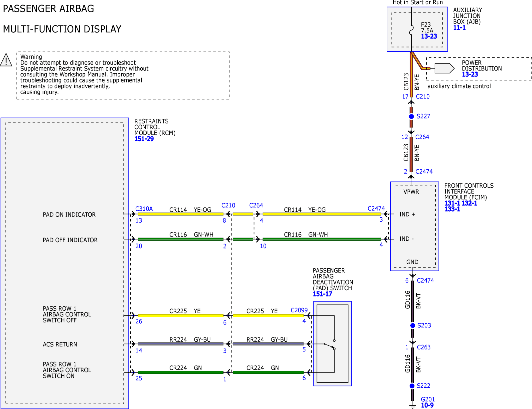
Task: Select the C310A connector label
Action: tap(144, 209)
